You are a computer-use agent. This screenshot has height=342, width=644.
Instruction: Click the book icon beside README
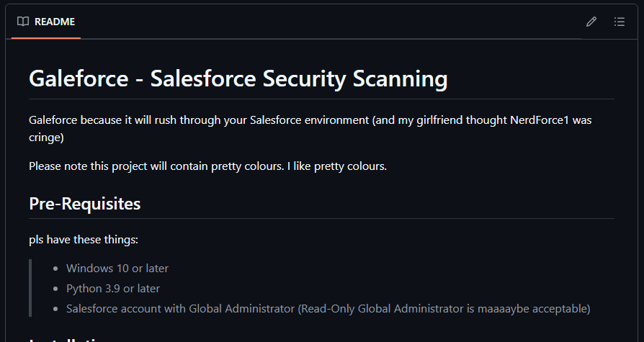point(23,22)
